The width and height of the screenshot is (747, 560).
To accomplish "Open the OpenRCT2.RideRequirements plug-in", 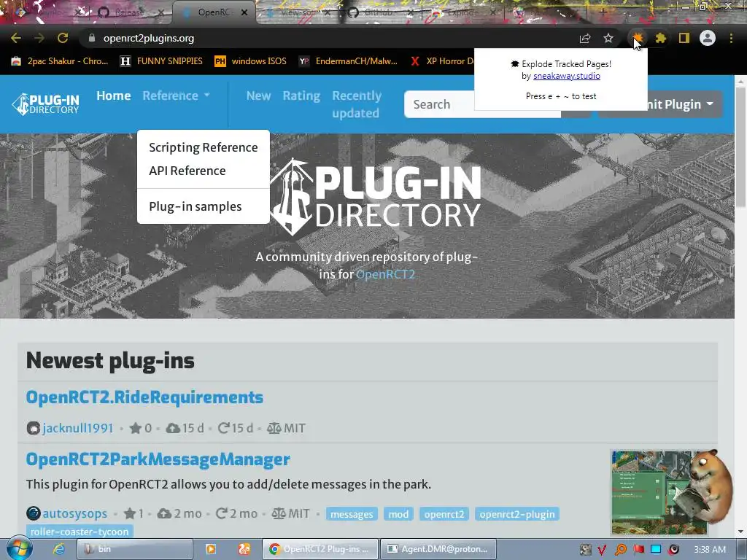I will pyautogui.click(x=144, y=397).
